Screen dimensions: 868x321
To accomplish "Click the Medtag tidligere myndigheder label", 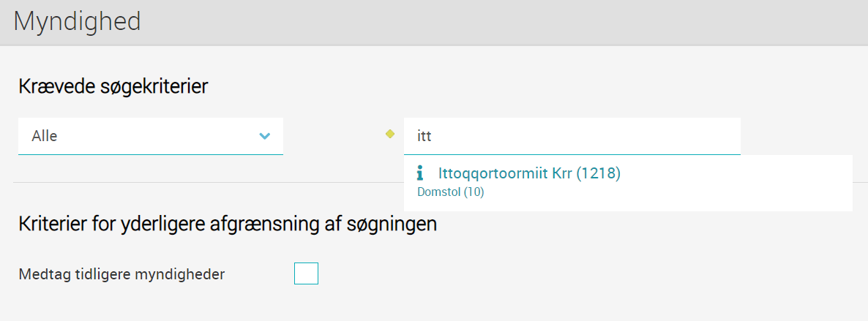I will (x=121, y=274).
